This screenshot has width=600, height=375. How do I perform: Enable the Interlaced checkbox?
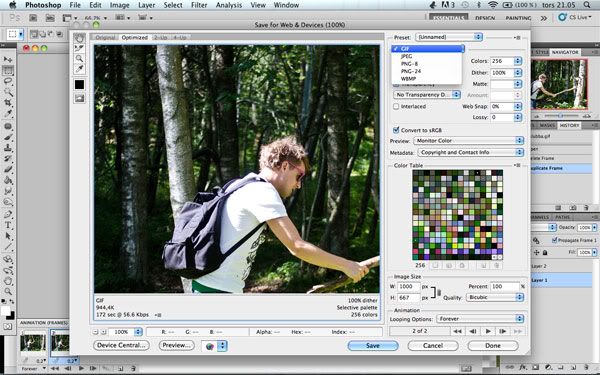396,106
